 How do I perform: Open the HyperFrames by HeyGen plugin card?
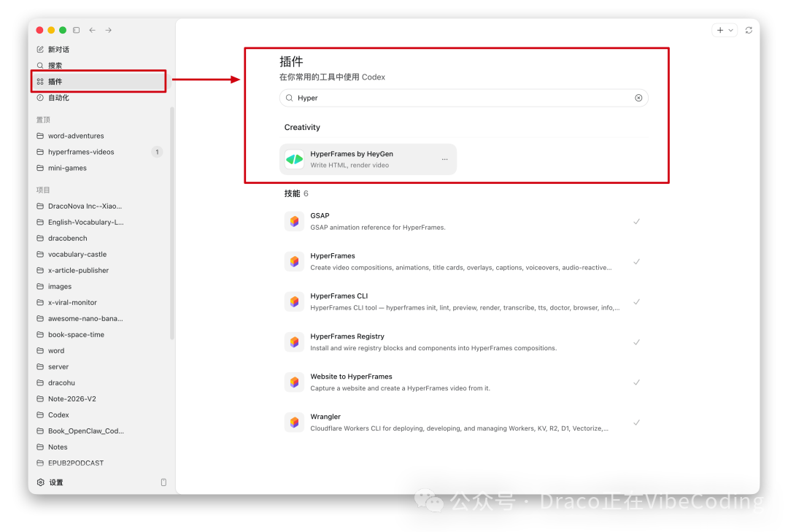(x=368, y=159)
